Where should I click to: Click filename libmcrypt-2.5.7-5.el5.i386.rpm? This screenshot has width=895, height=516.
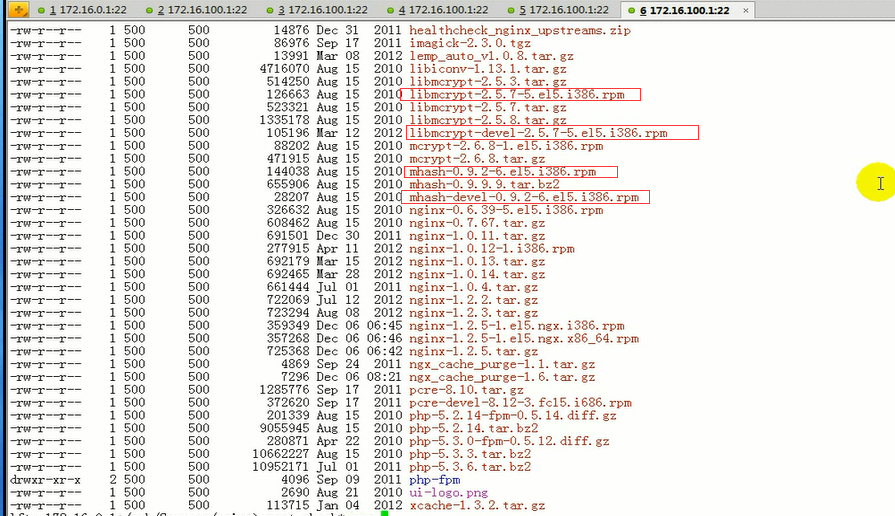tap(517, 94)
